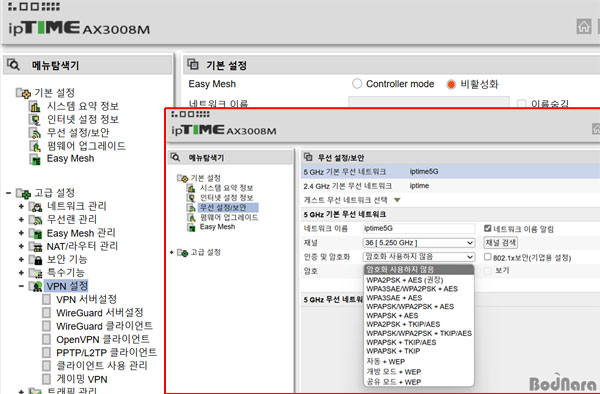Viewport: 600px width, 394px height.
Task: Open the 채널 36 dropdown
Action: click(419, 243)
